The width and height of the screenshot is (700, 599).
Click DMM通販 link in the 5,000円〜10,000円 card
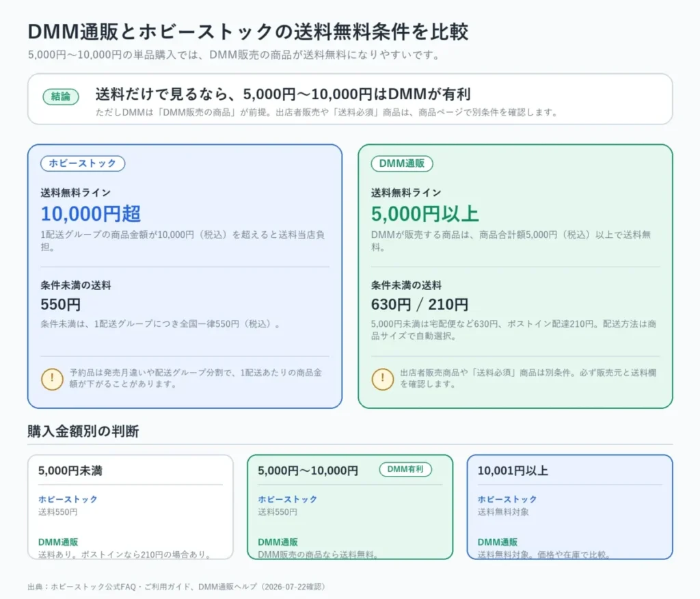click(x=278, y=542)
